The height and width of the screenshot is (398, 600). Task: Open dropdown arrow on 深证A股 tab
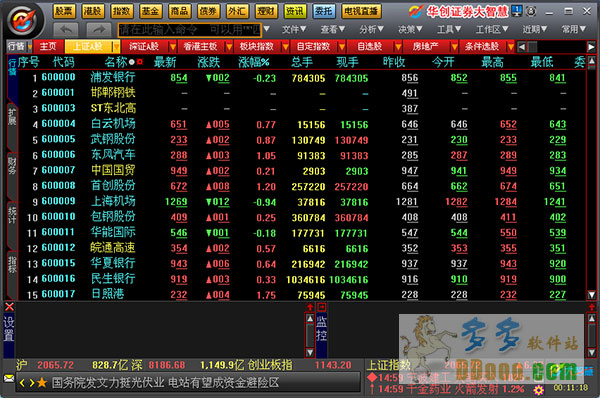coord(173,47)
